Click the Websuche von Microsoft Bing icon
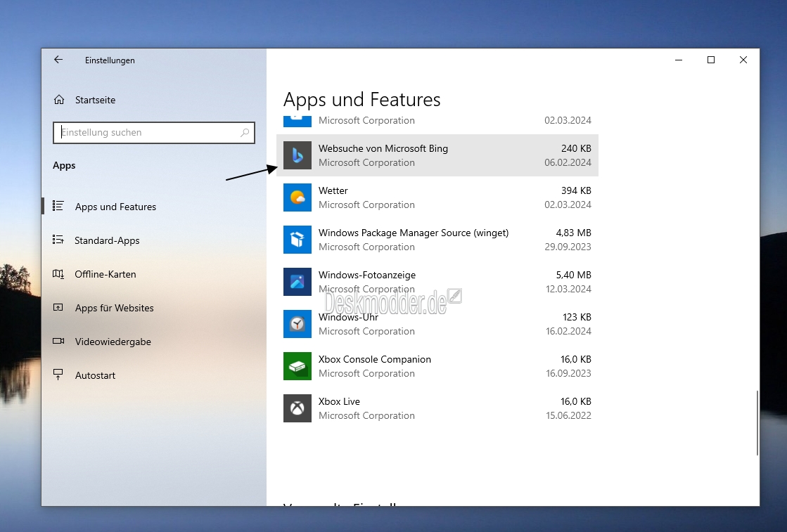Screen dimensions: 787x532 [x=297, y=155]
